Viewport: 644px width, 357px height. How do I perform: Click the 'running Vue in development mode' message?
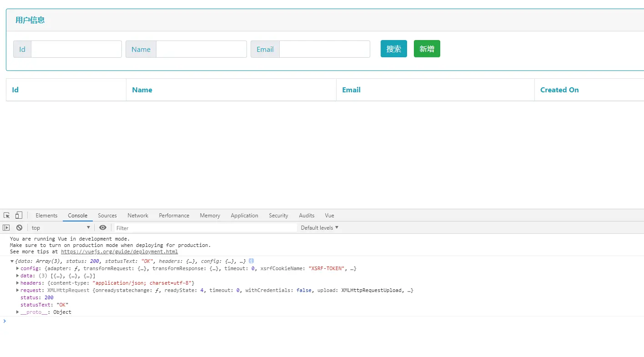click(70, 239)
